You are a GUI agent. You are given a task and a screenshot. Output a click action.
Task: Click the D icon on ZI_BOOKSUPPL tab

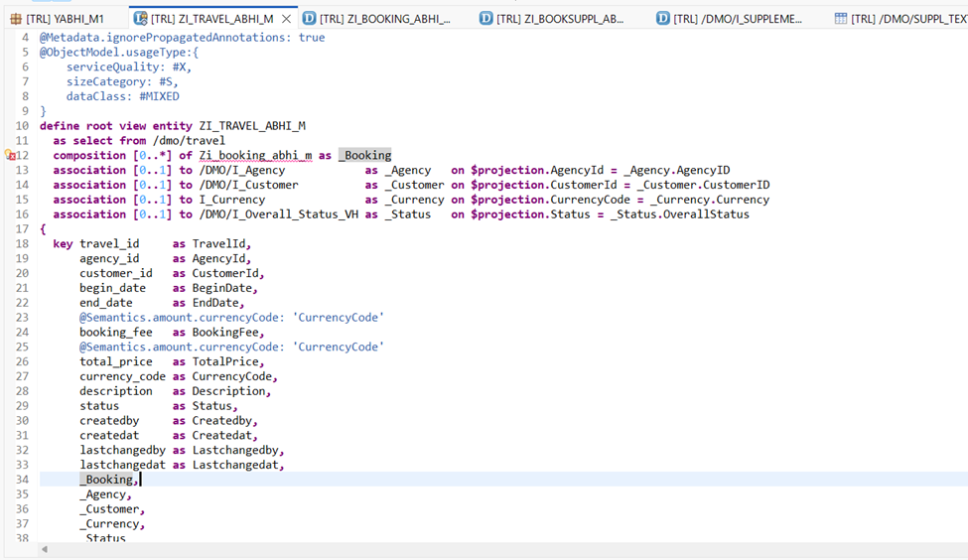[x=485, y=19]
